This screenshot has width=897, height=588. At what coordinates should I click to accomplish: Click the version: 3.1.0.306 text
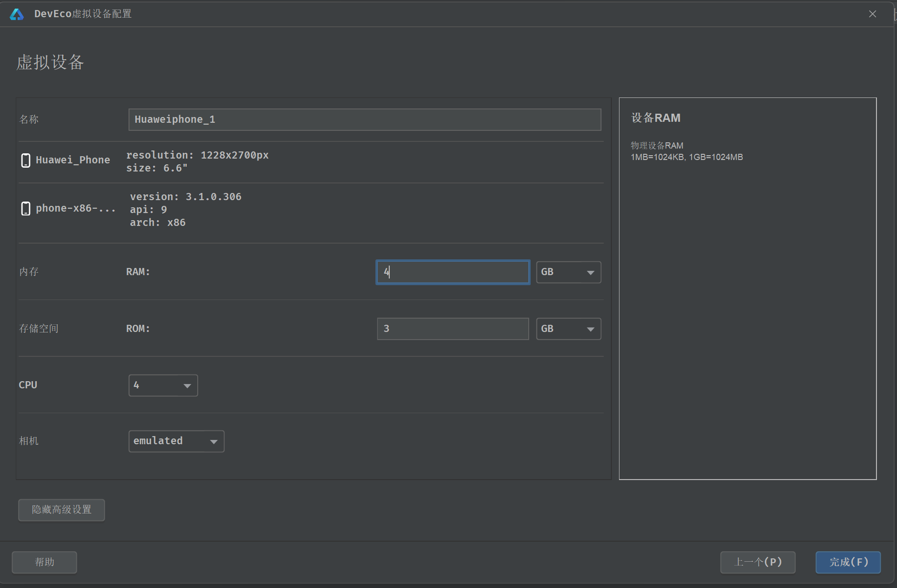pyautogui.click(x=186, y=197)
